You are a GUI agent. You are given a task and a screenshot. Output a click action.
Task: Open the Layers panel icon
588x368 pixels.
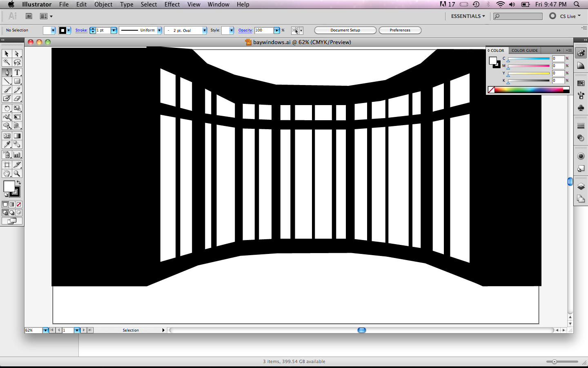(581, 185)
